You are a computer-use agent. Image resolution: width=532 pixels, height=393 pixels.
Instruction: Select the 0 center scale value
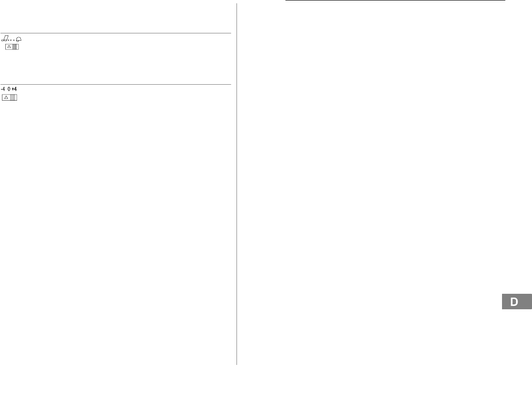pyautogui.click(x=9, y=89)
